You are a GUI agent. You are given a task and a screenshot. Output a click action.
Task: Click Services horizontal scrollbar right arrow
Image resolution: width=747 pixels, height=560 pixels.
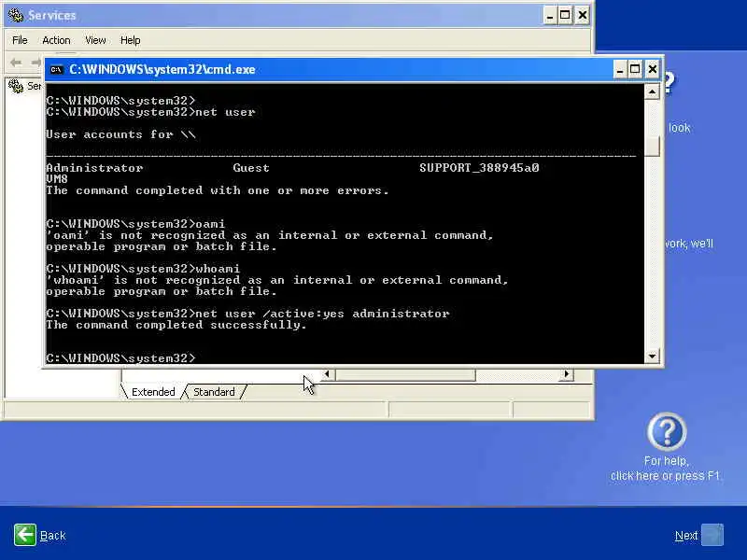(567, 374)
